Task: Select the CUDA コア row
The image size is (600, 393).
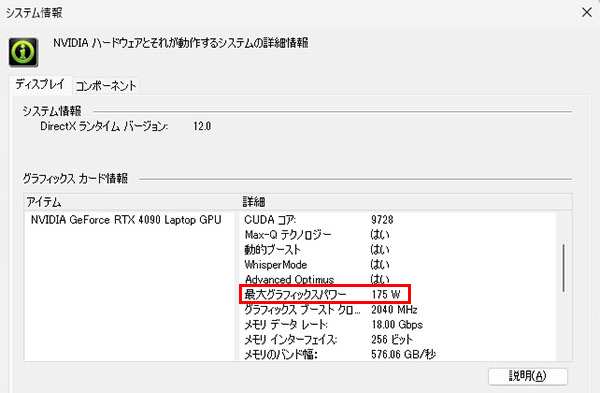Action: point(398,220)
